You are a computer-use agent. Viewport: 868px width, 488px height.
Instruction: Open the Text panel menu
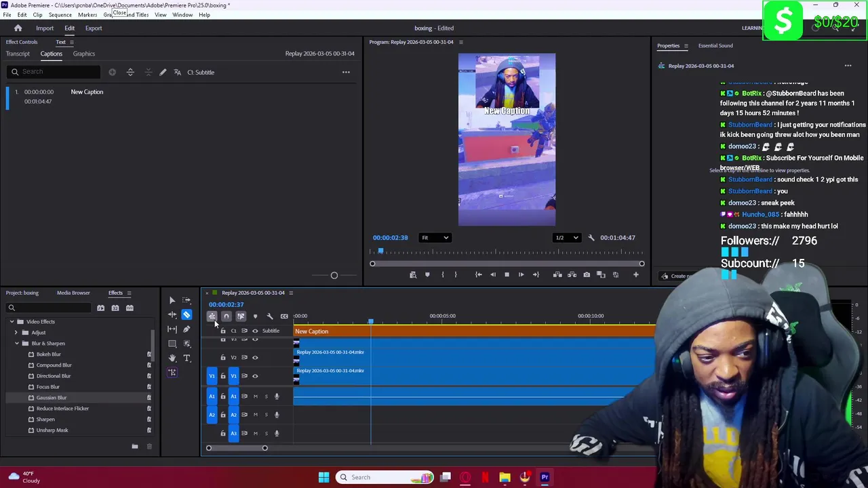tap(71, 42)
